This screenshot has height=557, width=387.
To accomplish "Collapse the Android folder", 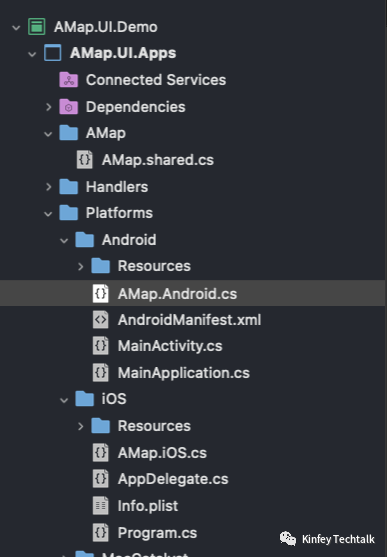I will pyautogui.click(x=64, y=240).
